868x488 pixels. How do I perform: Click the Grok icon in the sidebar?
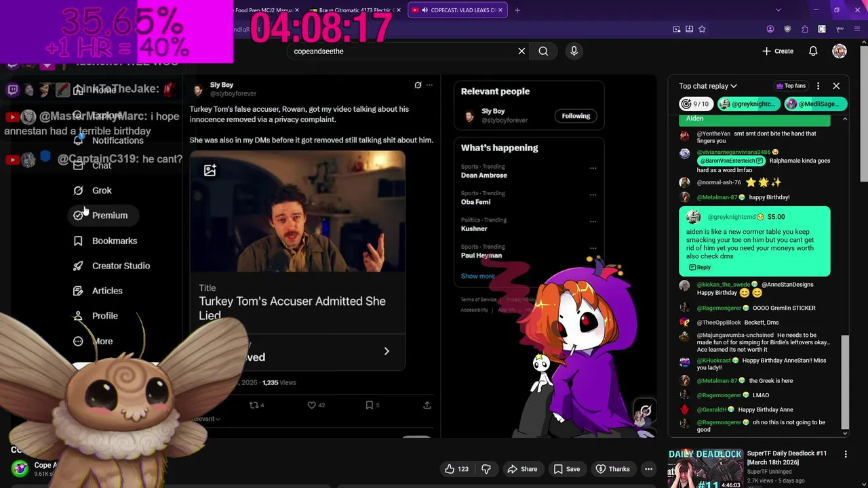pos(78,190)
